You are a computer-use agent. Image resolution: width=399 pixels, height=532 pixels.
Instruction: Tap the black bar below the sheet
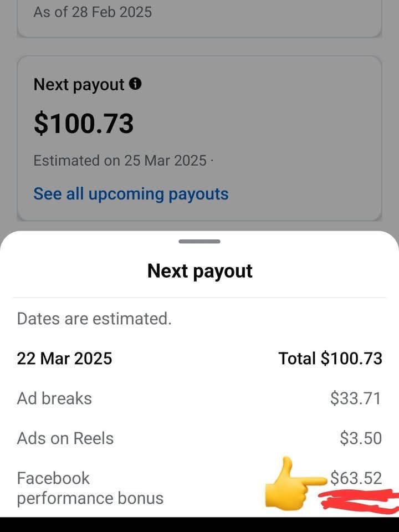pos(199,524)
